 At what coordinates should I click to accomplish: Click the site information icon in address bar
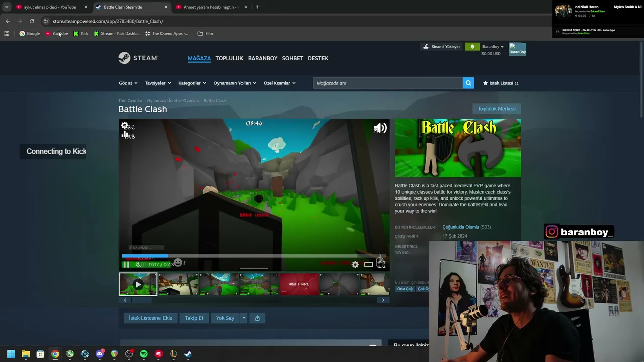(x=46, y=21)
